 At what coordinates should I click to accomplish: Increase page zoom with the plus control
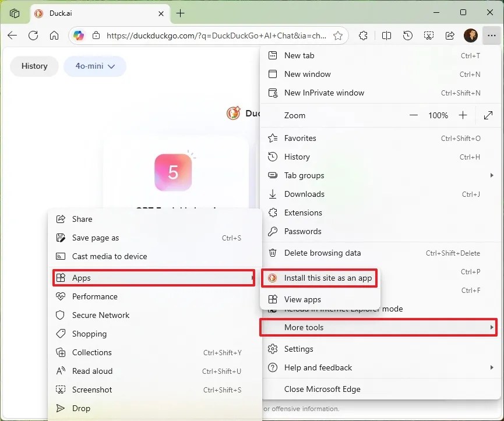click(x=463, y=115)
